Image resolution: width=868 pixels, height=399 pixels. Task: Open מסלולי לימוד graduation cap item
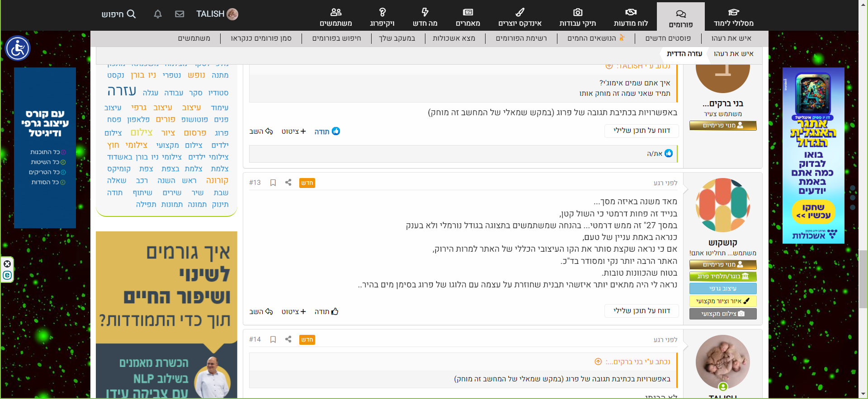tap(734, 17)
